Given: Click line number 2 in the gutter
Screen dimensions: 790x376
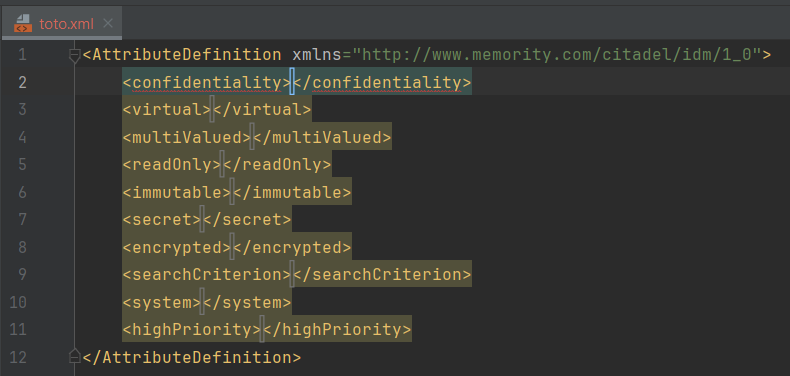Looking at the screenshot, I should [22, 82].
